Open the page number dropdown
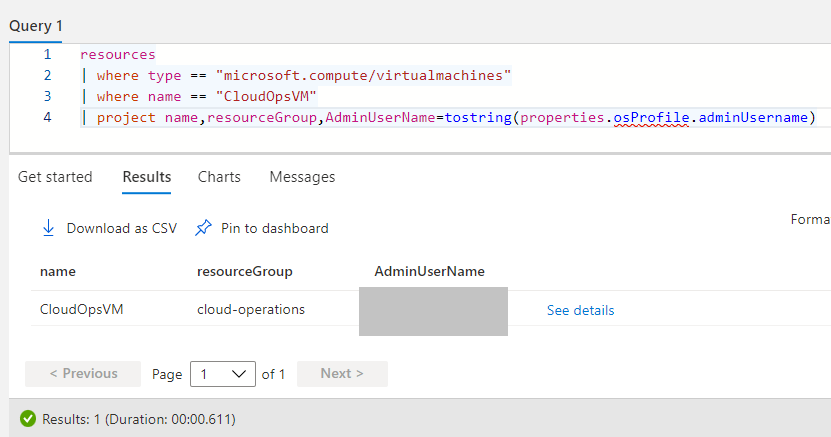Viewport: 831px width, 437px height. 224,374
